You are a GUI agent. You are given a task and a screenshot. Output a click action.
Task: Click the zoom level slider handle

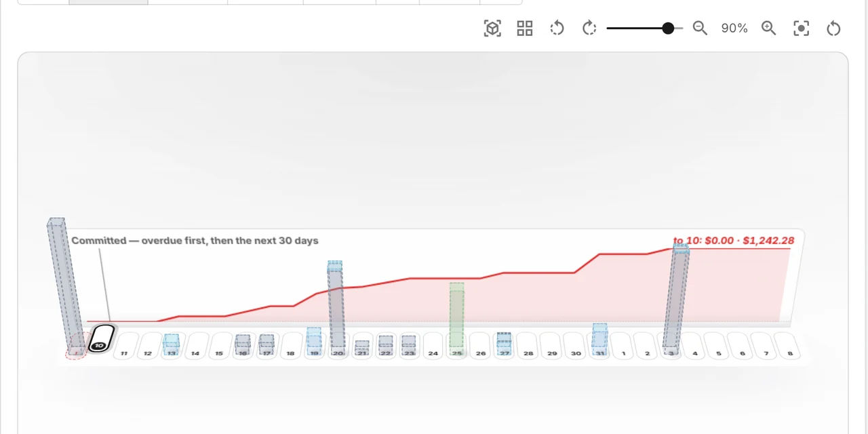click(x=668, y=28)
